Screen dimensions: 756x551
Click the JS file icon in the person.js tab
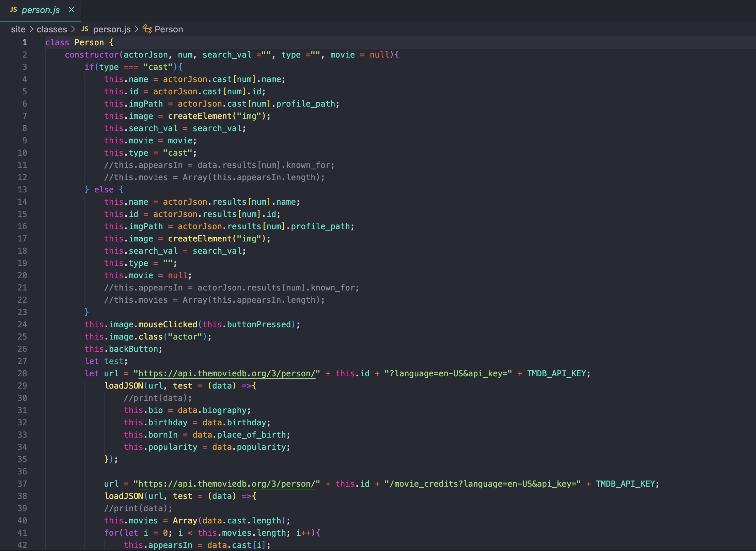point(13,10)
